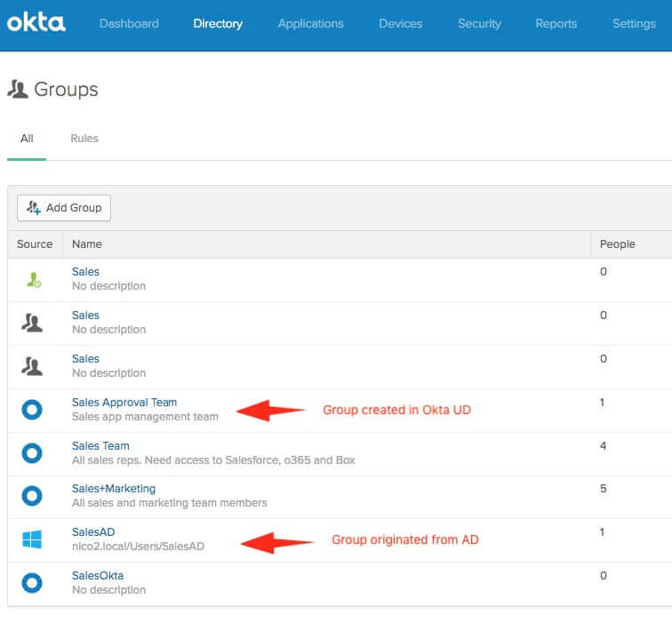
Task: Select the All tab under Groups
Action: (27, 139)
